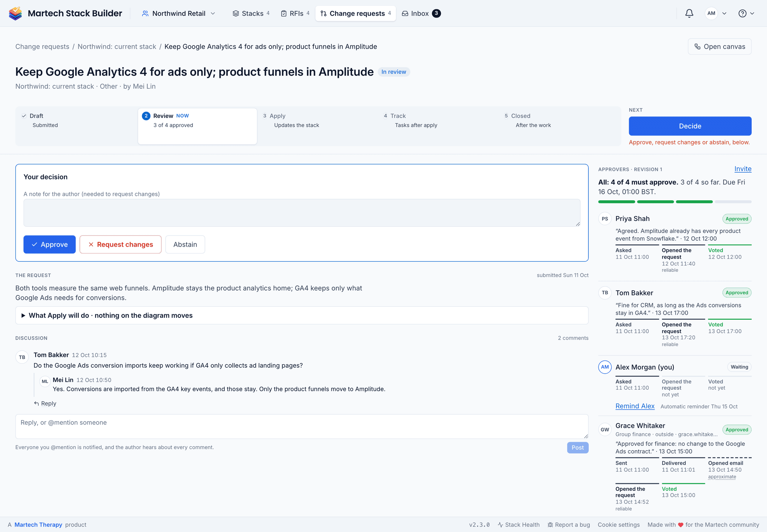Select the Draft step in the progress tracker
The width and height of the screenshot is (767, 532).
coord(77,126)
